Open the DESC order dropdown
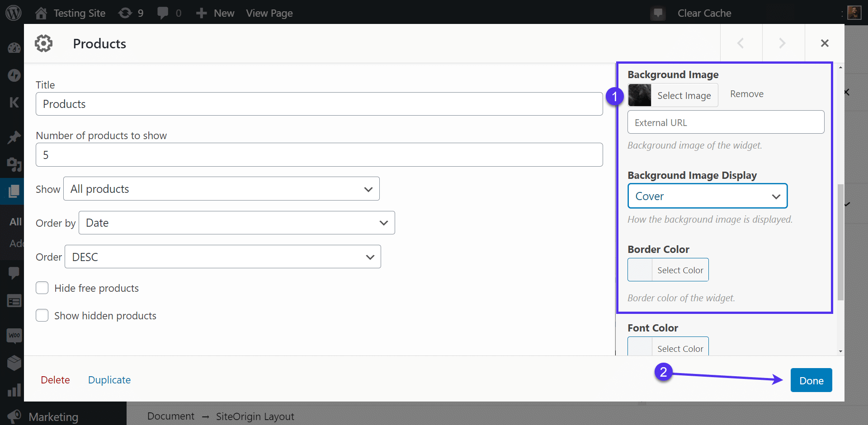Viewport: 868px width, 425px height. point(223,257)
